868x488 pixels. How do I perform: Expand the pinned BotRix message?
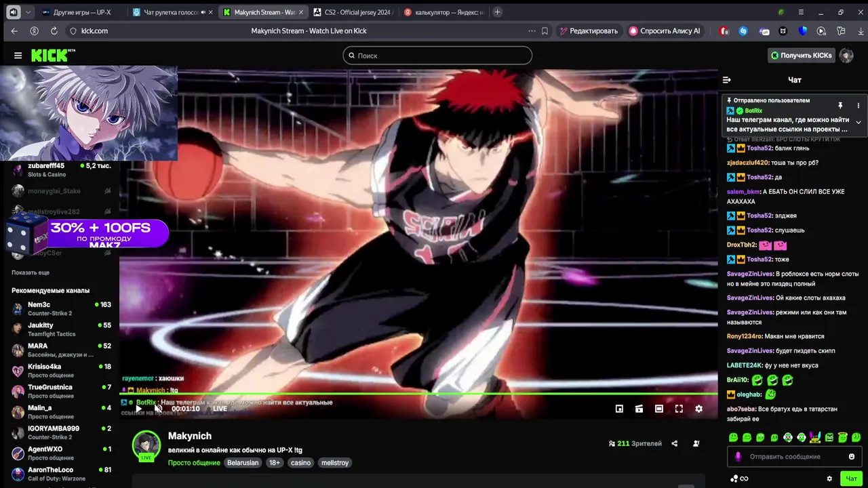coord(858,123)
